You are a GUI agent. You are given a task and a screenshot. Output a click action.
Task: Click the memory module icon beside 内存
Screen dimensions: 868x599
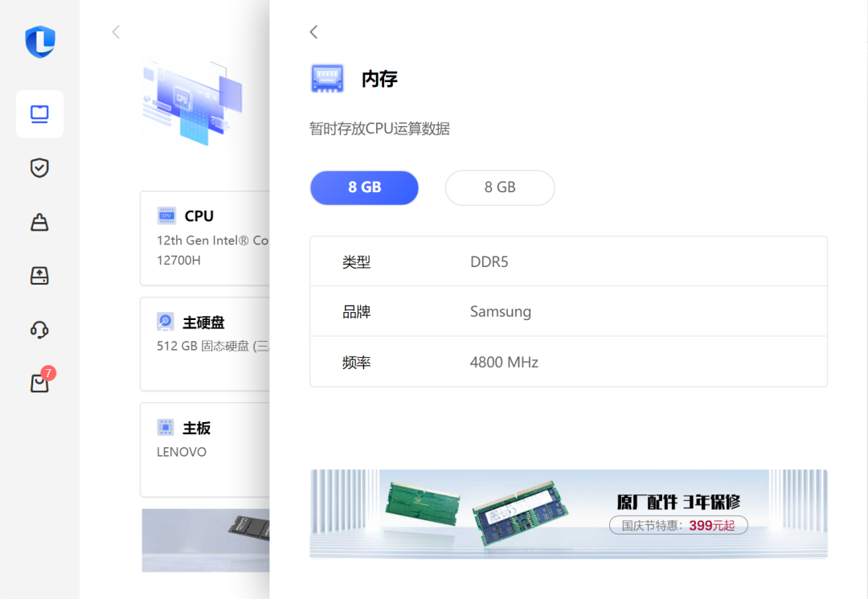pyautogui.click(x=327, y=79)
